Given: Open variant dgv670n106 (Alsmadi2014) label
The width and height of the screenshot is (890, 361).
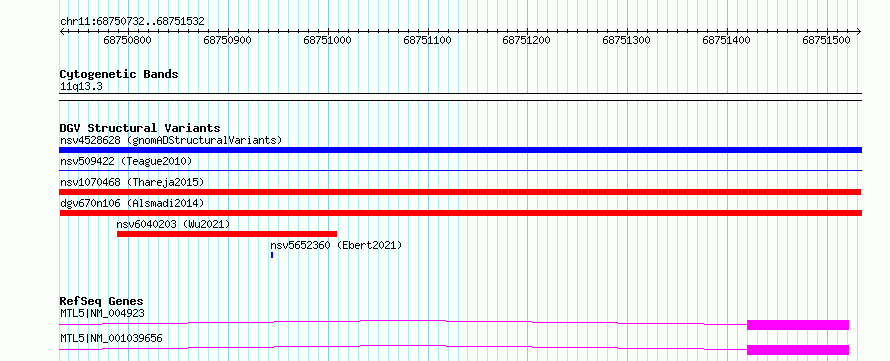Looking at the screenshot, I should (x=132, y=203).
